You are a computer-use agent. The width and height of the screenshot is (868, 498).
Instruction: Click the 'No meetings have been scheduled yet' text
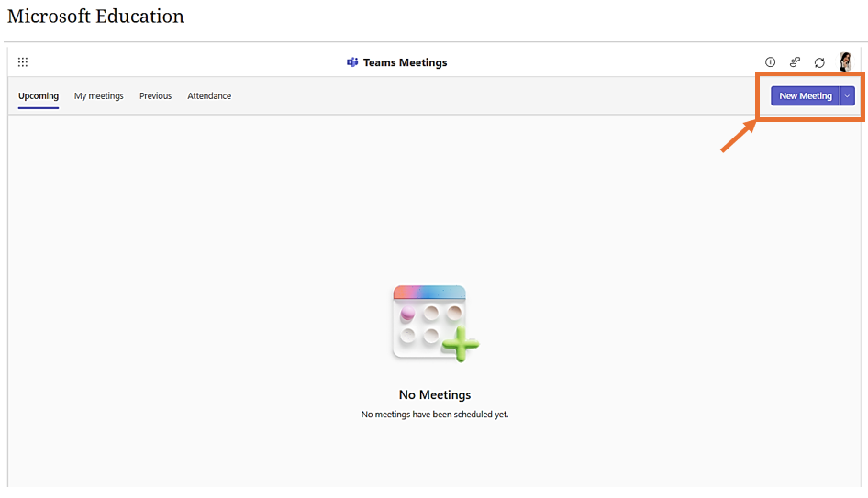point(435,414)
